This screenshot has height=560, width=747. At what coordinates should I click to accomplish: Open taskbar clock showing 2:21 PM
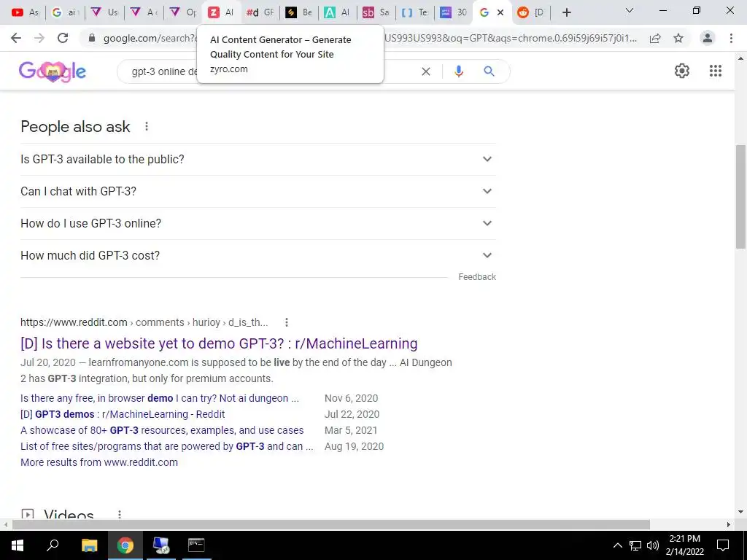pyautogui.click(x=684, y=545)
